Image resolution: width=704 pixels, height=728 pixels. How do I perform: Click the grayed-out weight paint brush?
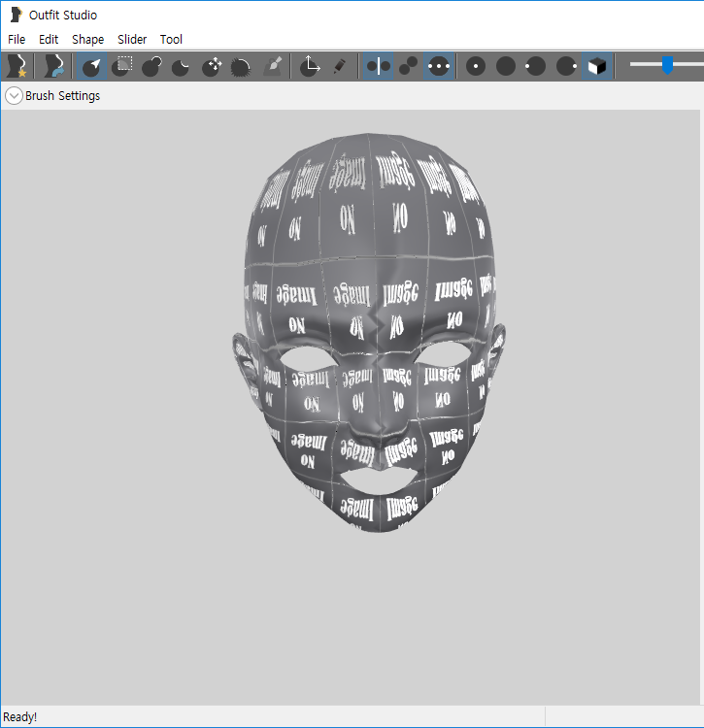[x=273, y=66]
